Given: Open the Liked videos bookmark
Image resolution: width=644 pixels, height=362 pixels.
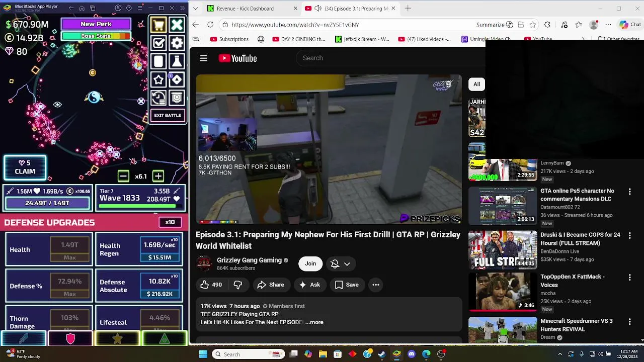Looking at the screenshot, I should [425, 39].
